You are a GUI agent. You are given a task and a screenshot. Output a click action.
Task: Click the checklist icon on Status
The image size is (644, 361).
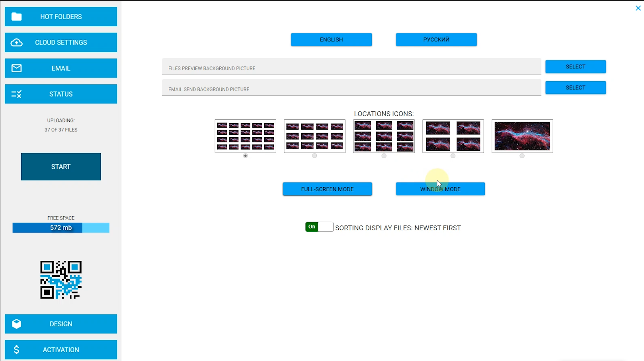point(16,94)
